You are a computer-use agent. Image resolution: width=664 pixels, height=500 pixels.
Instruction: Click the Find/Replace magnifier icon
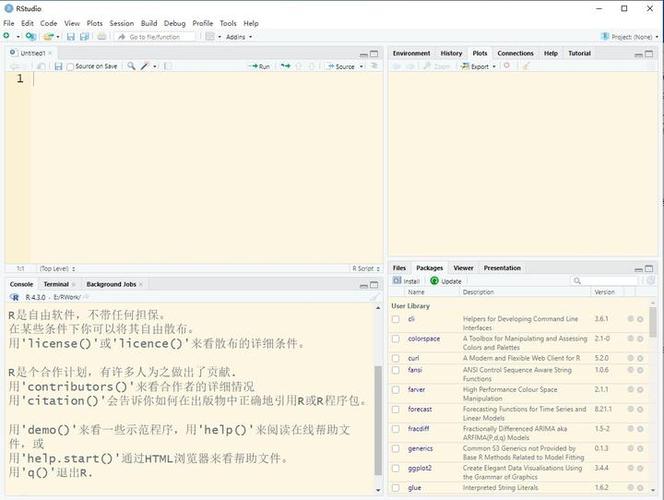pyautogui.click(x=131, y=66)
